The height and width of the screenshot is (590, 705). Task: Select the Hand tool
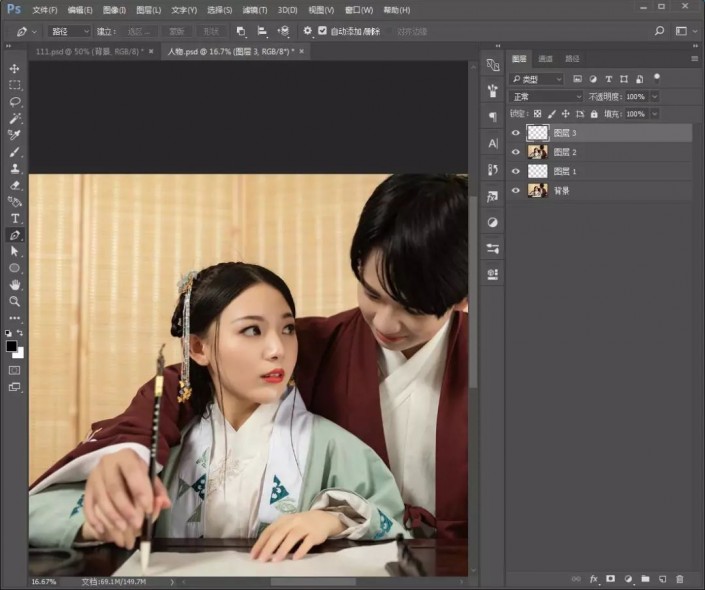click(x=14, y=285)
